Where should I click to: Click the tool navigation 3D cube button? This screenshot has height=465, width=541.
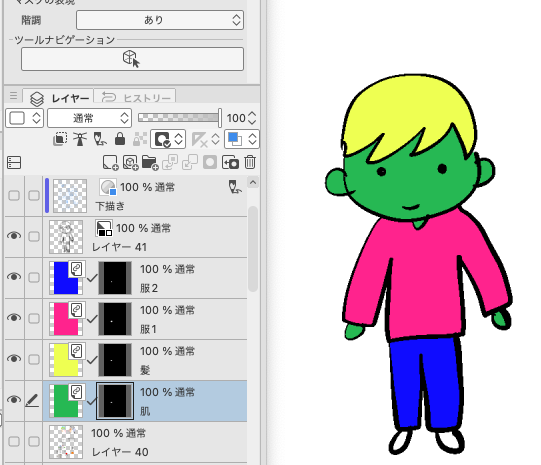point(132,59)
